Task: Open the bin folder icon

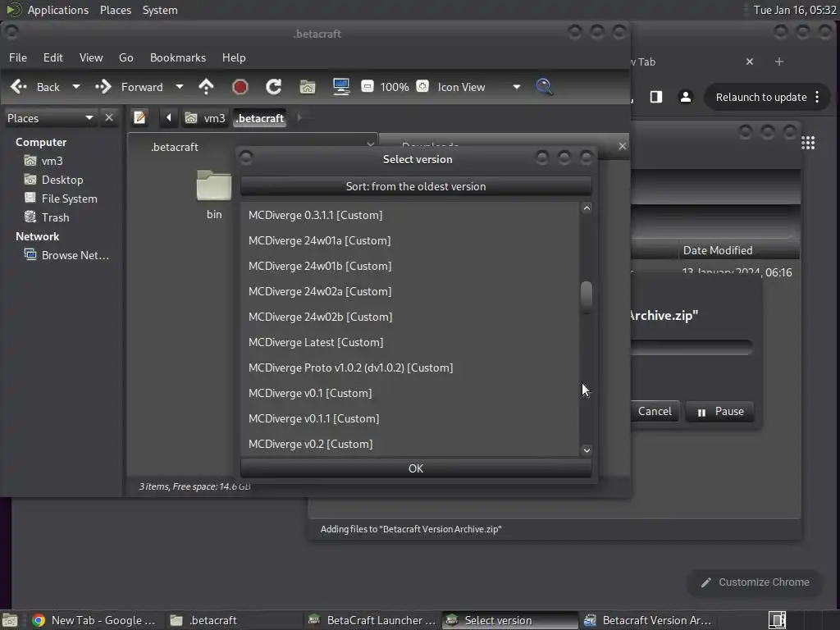Action: [x=214, y=186]
